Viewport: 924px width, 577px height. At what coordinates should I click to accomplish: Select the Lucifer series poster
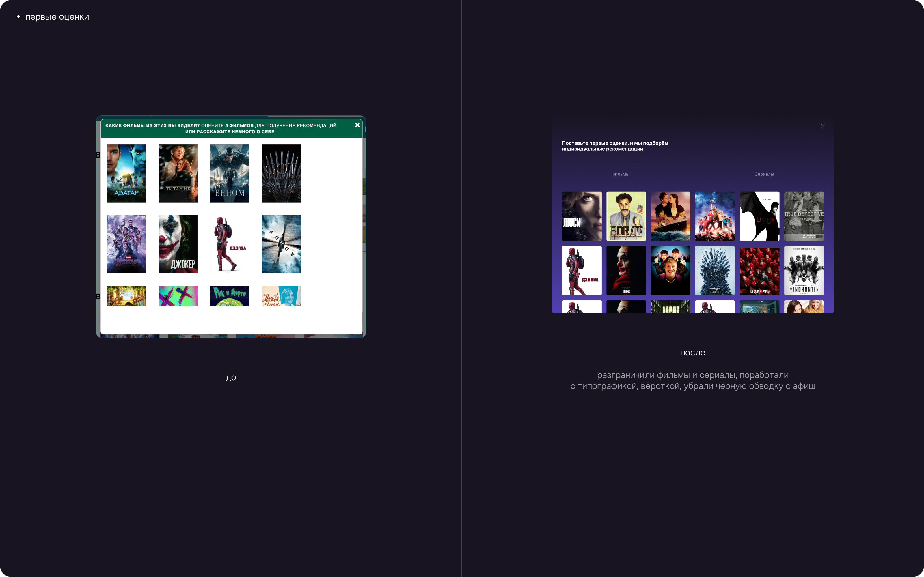pos(759,216)
